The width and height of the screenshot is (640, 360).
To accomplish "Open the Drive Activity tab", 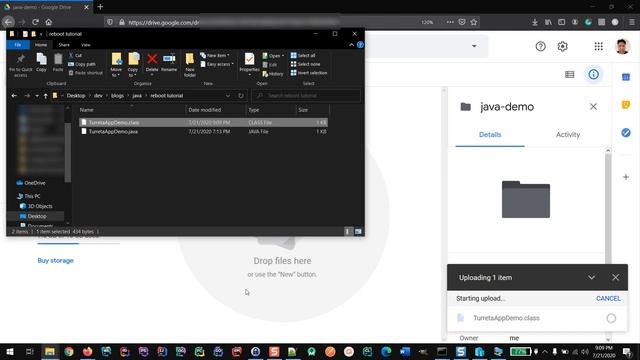I will pyautogui.click(x=568, y=134).
